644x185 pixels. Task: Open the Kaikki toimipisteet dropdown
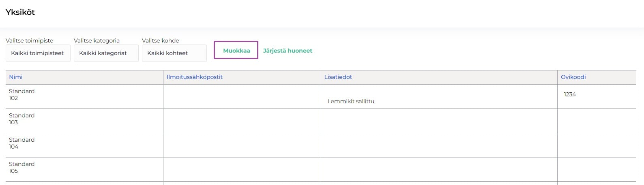tap(38, 53)
